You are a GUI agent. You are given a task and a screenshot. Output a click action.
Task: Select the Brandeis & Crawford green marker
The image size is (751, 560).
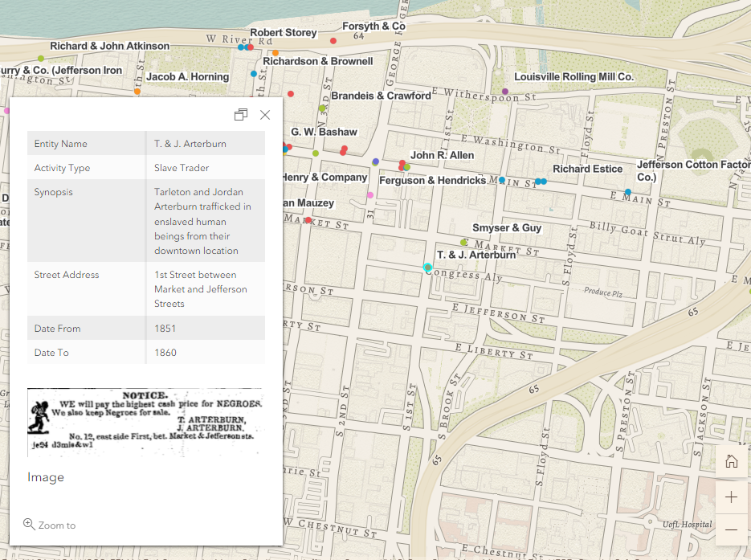pos(322,108)
